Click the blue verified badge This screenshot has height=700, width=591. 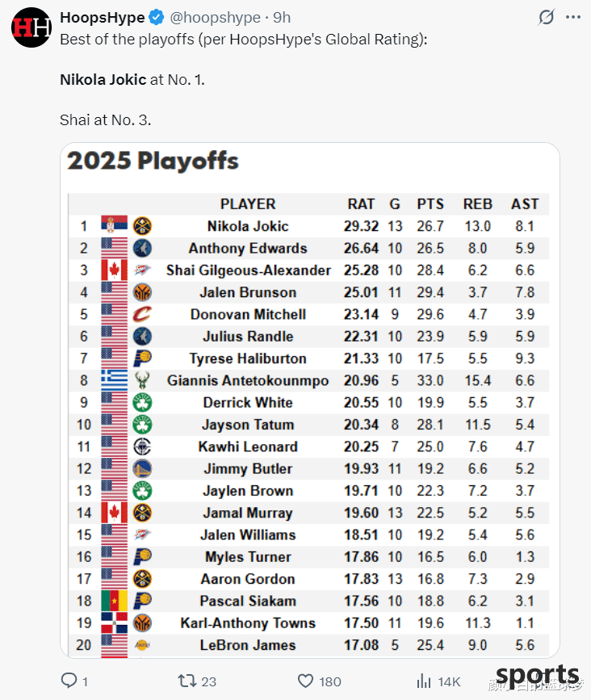pos(156,18)
